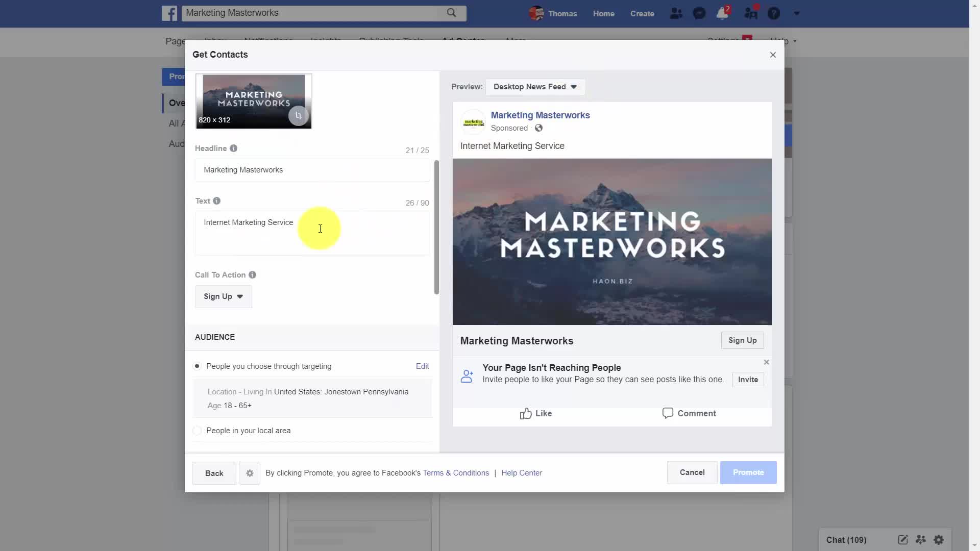Click the gear settings button beside Back

[250, 473]
